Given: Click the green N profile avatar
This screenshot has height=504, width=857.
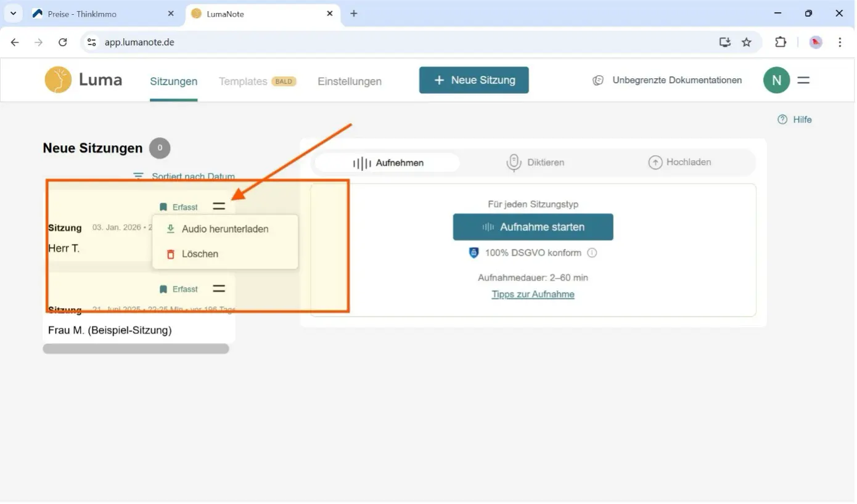Looking at the screenshot, I should (x=776, y=80).
